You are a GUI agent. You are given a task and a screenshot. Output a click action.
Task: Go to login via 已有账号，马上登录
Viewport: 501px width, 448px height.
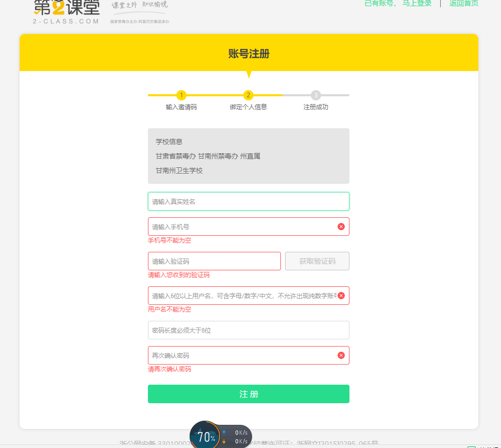click(x=398, y=3)
